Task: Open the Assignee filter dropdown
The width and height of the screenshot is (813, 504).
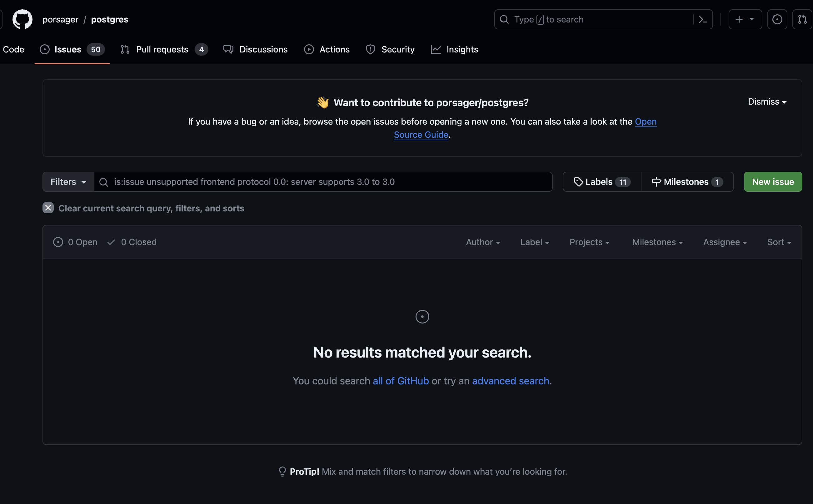Action: (x=725, y=242)
